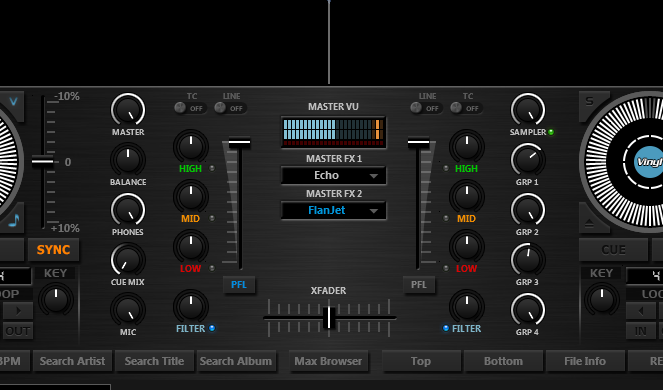Click left deck pitch slider handle
663x390 pixels.
pyautogui.click(x=43, y=161)
